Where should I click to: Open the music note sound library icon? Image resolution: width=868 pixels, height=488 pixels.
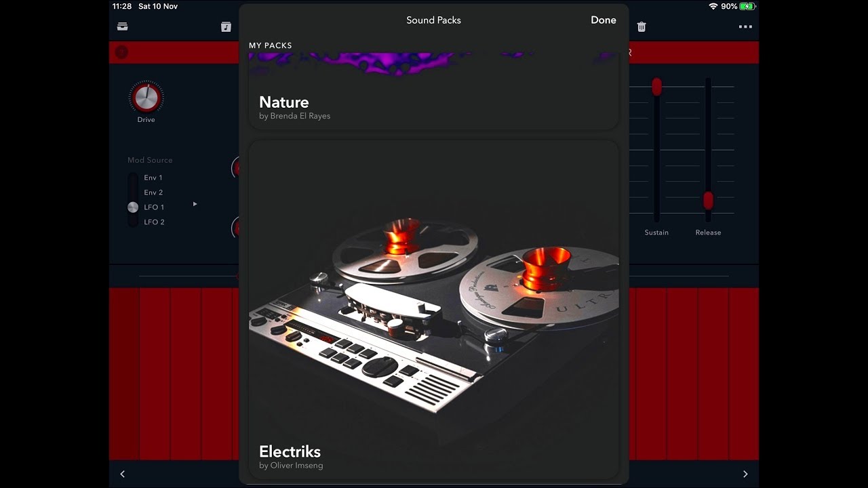[x=226, y=26]
